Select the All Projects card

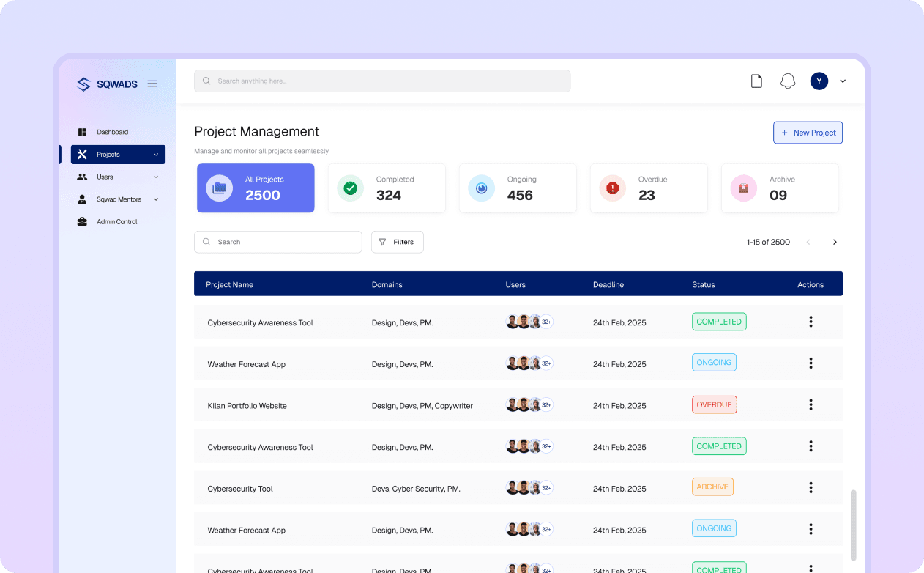(x=255, y=188)
